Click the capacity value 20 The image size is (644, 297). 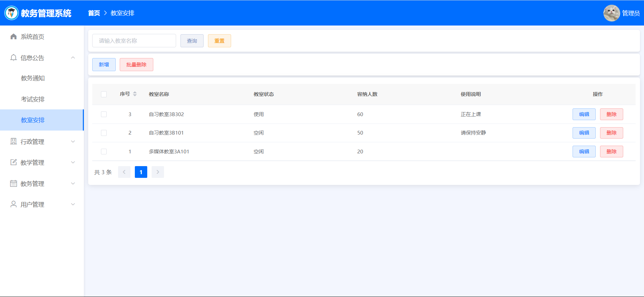tap(360, 152)
